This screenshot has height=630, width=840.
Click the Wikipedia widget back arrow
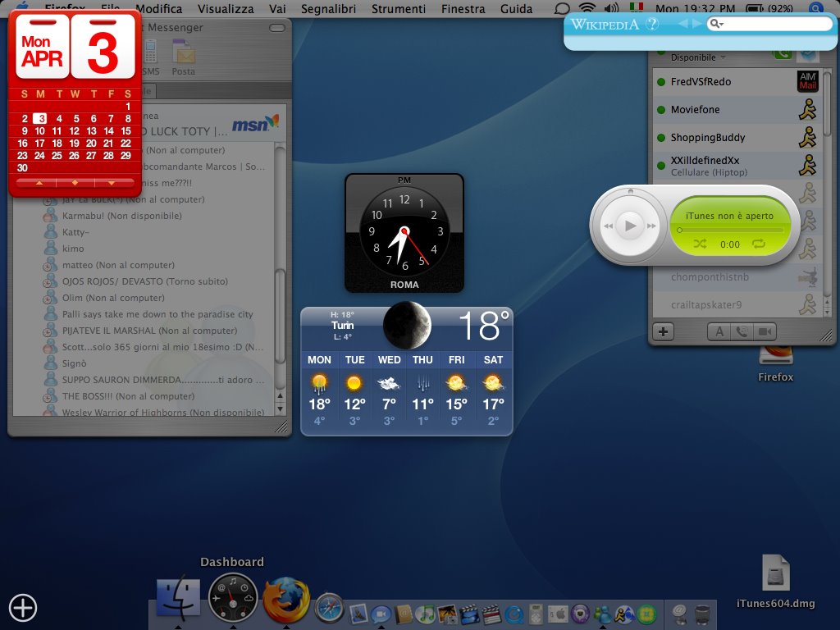pyautogui.click(x=682, y=24)
